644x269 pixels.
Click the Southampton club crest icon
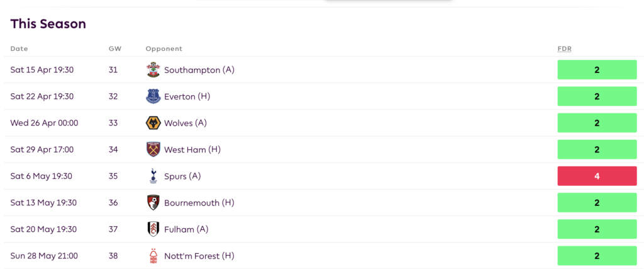(153, 70)
